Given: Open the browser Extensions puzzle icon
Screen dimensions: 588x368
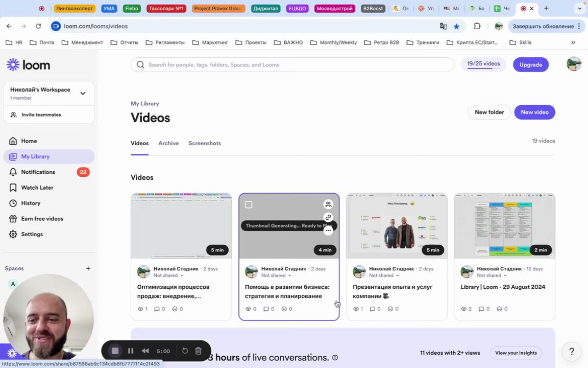Looking at the screenshot, I should pyautogui.click(x=477, y=26).
